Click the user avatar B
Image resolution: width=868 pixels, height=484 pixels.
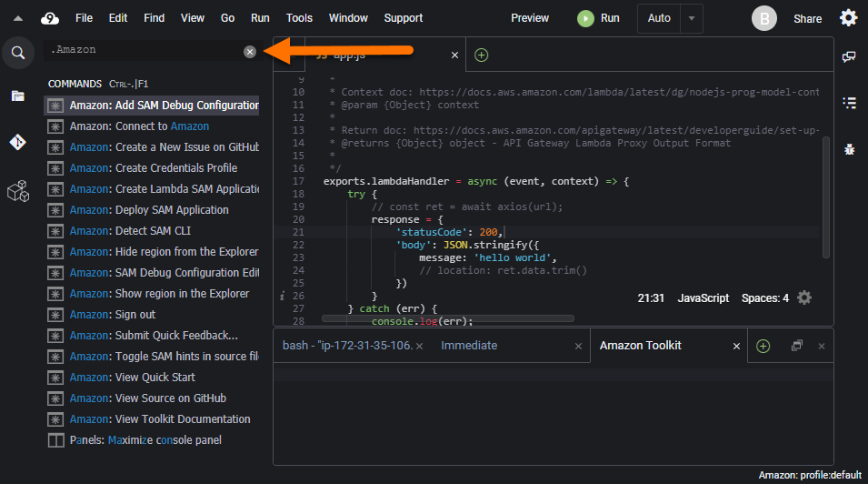coord(763,18)
